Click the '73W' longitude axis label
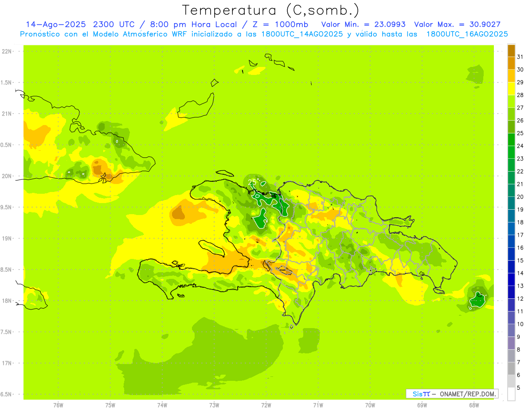Screen dimensions: 532x411 click(214, 405)
